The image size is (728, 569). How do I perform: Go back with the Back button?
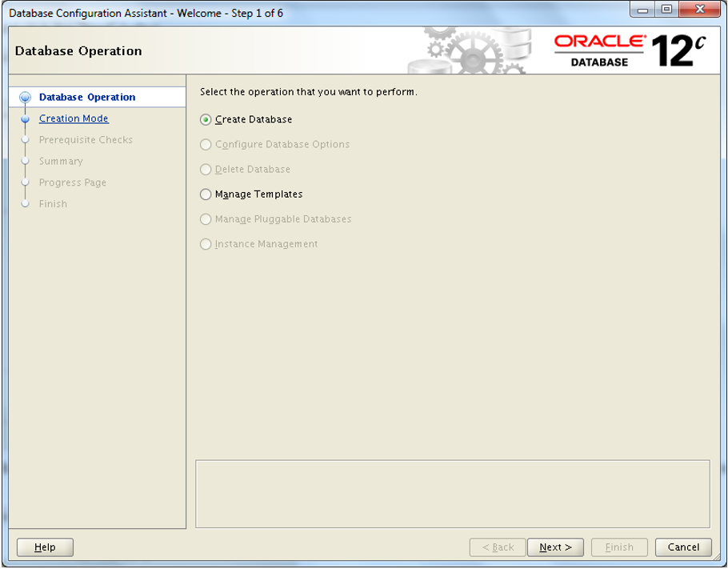pos(498,547)
